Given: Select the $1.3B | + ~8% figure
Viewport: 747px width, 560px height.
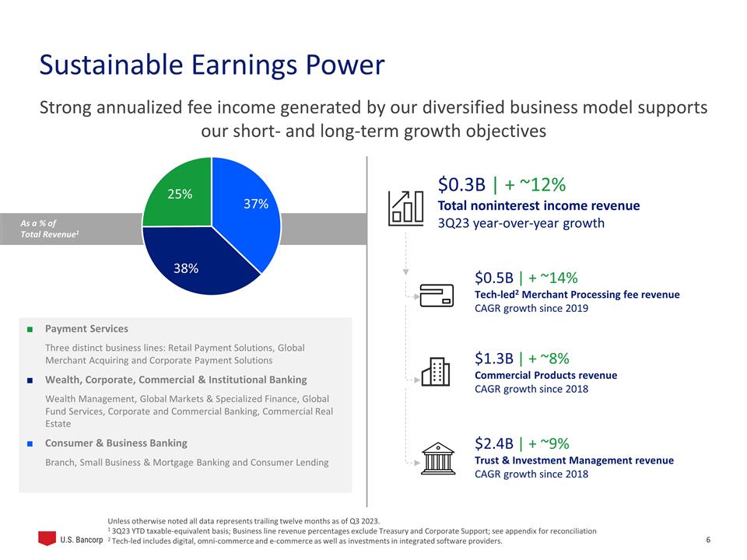Looking at the screenshot, I should pos(521,358).
